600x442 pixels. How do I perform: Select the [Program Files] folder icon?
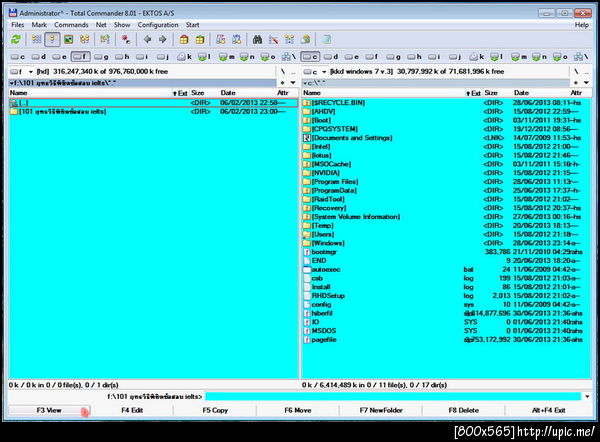(307, 182)
